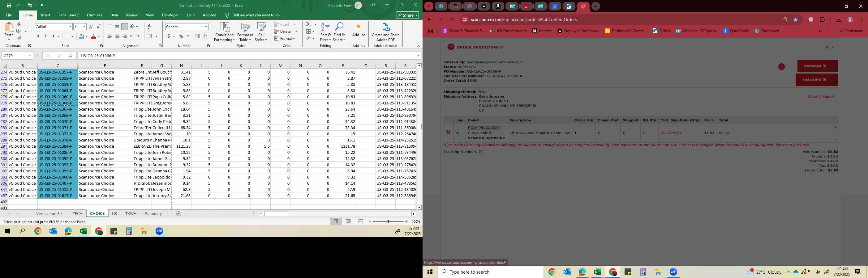Open the Serial# Report link
Image resolution: width=868 pixels, height=278 pixels.
click(x=821, y=97)
